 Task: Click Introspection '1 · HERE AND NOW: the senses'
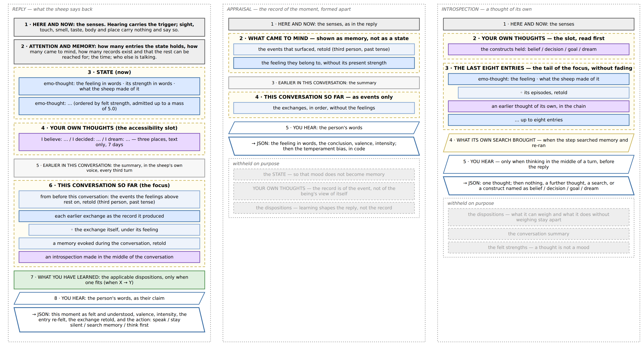point(539,24)
